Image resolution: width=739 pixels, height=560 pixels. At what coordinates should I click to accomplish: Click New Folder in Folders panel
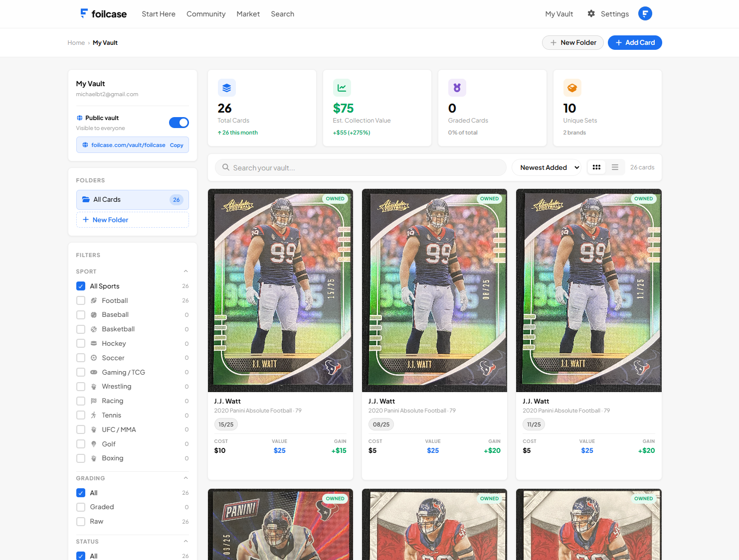tap(133, 220)
